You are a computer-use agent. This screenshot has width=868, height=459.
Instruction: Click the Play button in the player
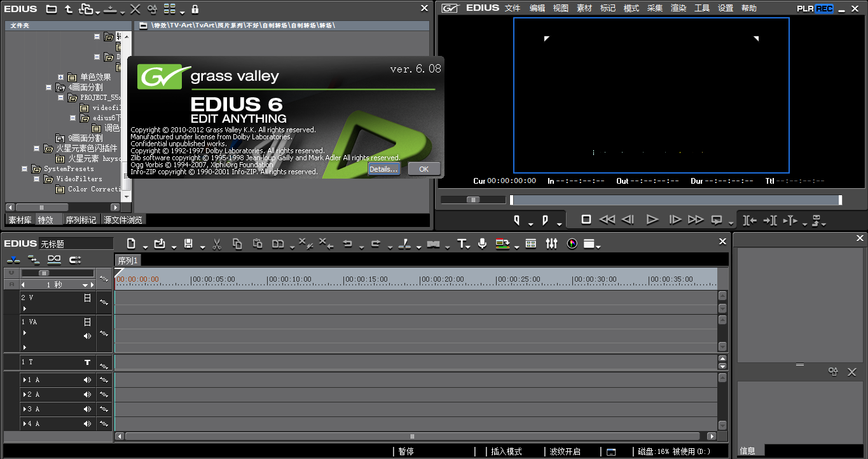[x=652, y=219]
